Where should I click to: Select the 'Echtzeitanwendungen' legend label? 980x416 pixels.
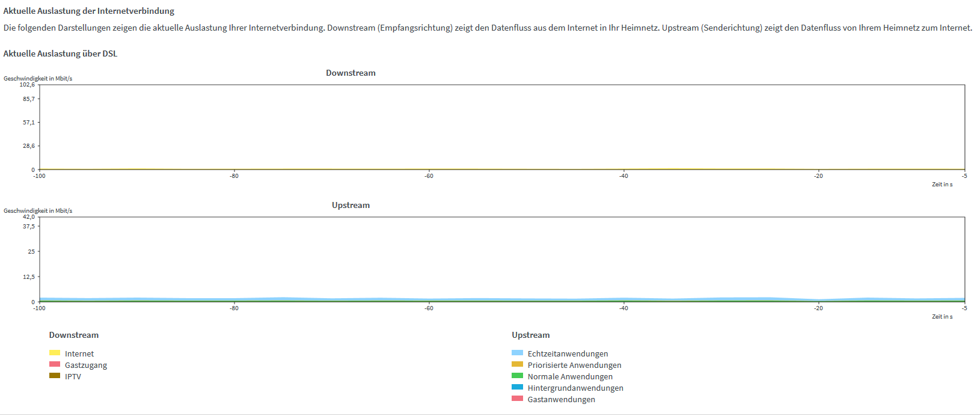tap(568, 354)
